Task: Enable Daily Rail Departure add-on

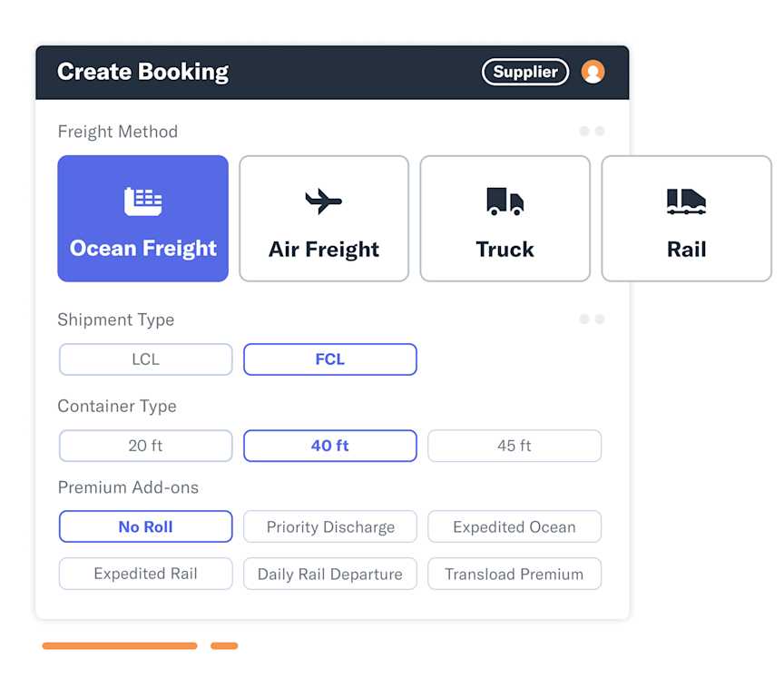Action: [329, 574]
